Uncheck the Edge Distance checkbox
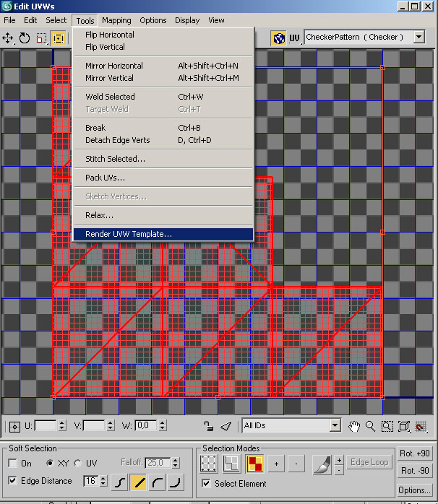Image resolution: width=438 pixels, height=504 pixels. coord(13,481)
